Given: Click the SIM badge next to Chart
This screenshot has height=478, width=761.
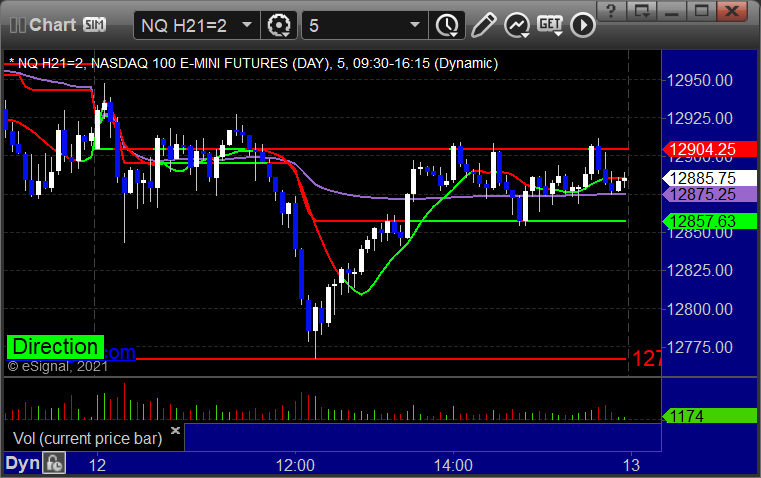Looking at the screenshot, I should pos(95,24).
